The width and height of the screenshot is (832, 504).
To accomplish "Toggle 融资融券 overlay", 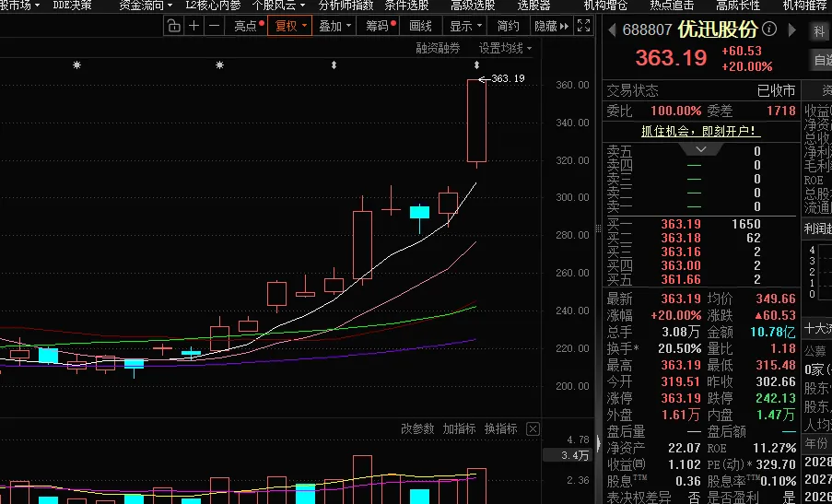I will [438, 48].
